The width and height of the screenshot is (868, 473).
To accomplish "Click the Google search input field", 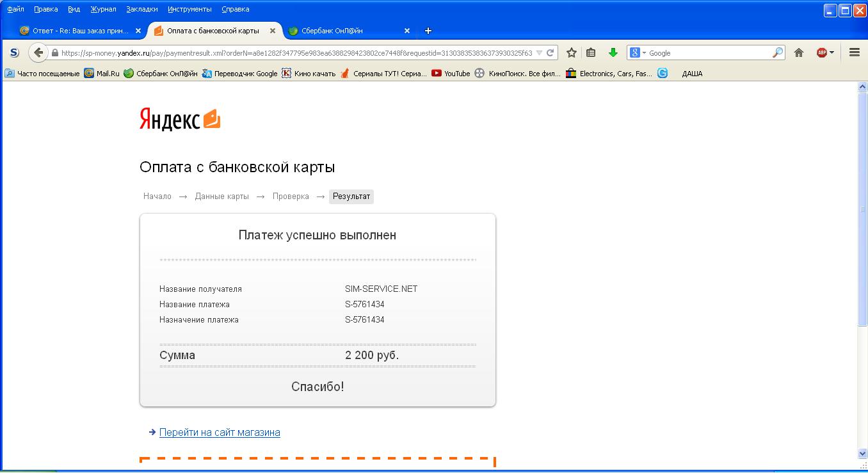I will 709,53.
